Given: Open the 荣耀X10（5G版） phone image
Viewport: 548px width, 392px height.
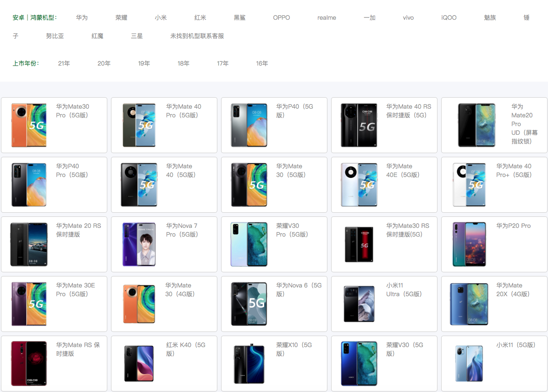Looking at the screenshot, I should coord(249,364).
